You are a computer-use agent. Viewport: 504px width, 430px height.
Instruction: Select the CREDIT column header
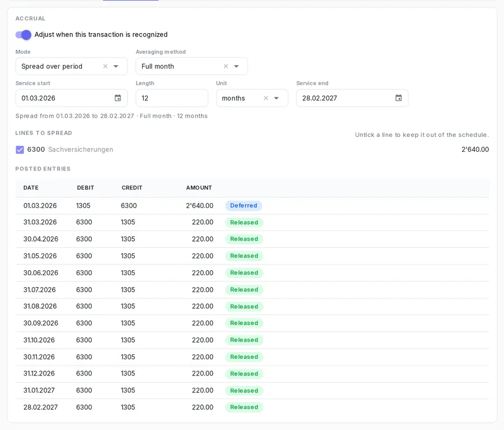(132, 188)
